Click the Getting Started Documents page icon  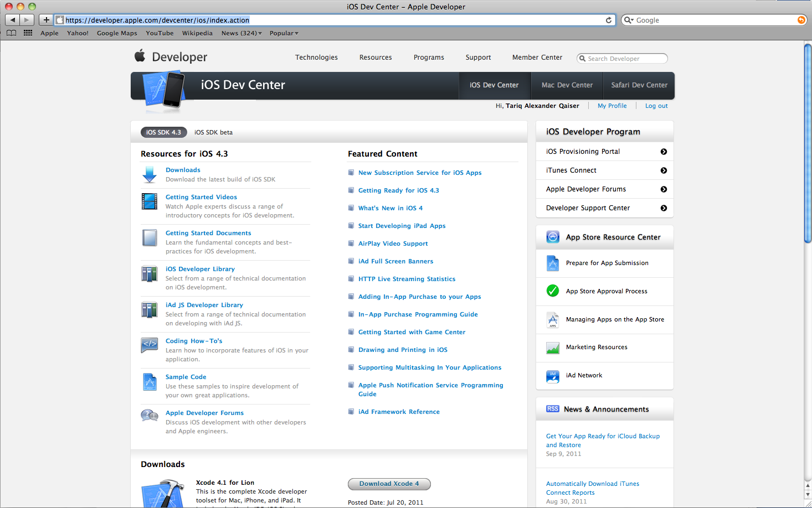point(150,237)
